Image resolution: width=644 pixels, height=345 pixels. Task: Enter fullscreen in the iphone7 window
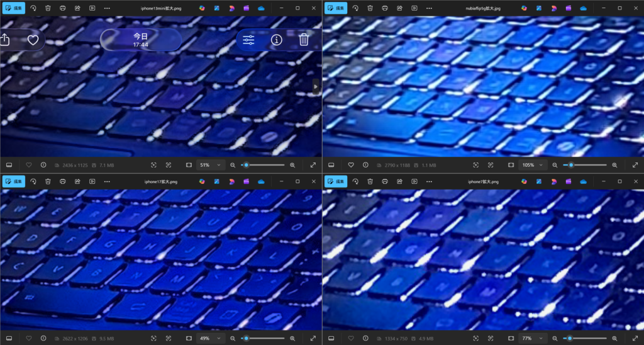point(635,338)
